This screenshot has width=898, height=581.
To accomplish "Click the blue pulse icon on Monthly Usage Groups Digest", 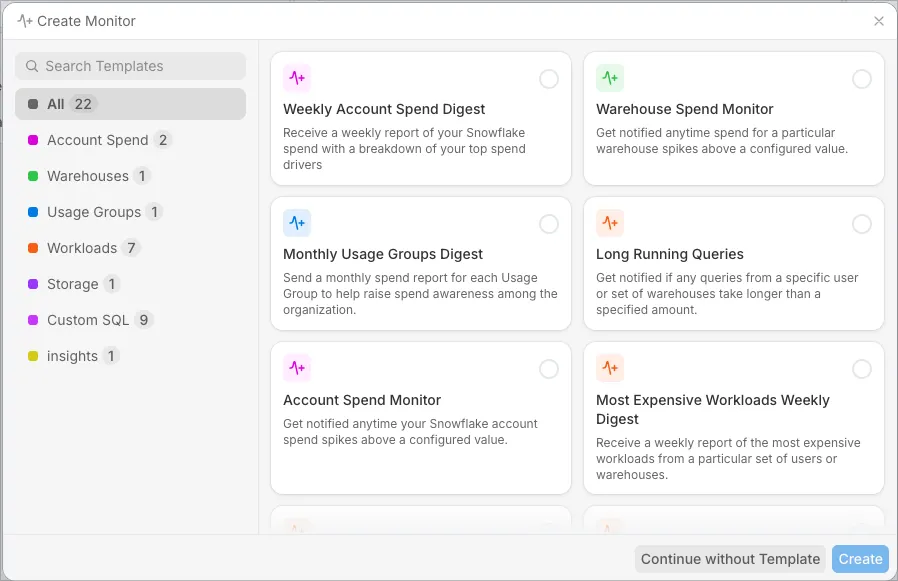I will (x=297, y=223).
